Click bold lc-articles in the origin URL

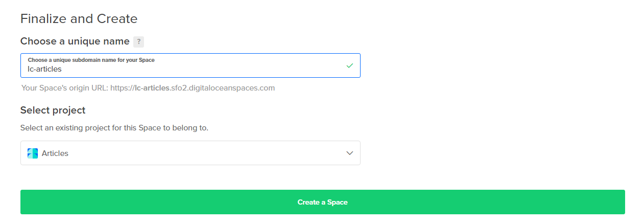[152, 88]
